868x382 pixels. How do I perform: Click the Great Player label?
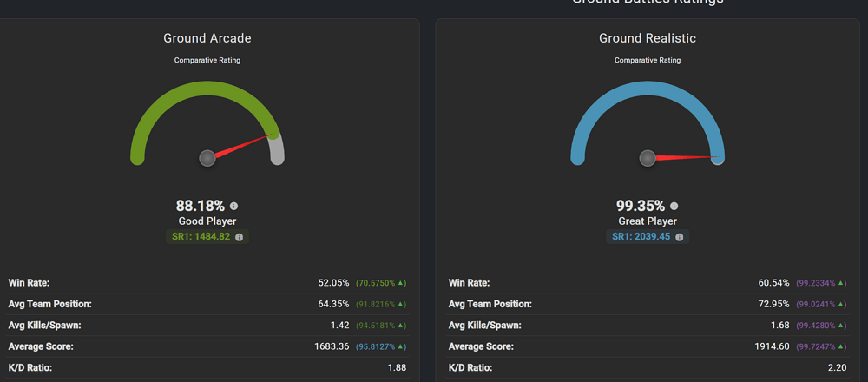pos(648,221)
